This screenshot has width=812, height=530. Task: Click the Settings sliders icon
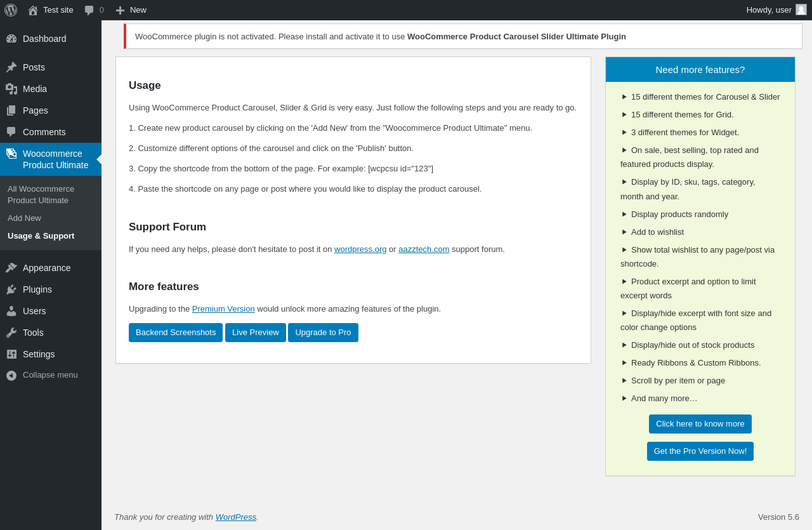tap(11, 354)
